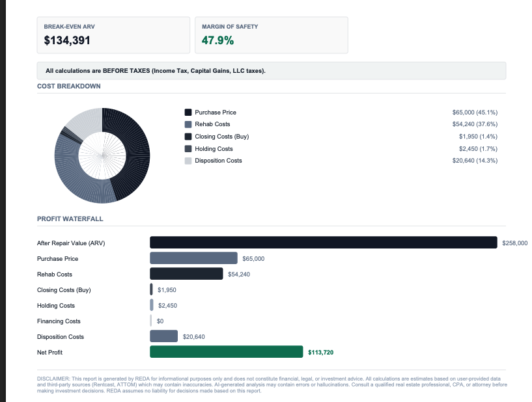Select the Holding Costs legend color swatch
The width and height of the screenshot is (532, 402).
click(x=188, y=149)
